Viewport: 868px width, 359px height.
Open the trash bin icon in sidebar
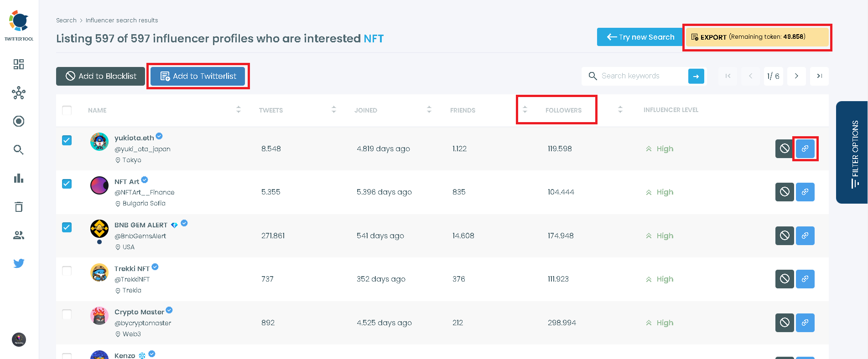[x=19, y=207]
